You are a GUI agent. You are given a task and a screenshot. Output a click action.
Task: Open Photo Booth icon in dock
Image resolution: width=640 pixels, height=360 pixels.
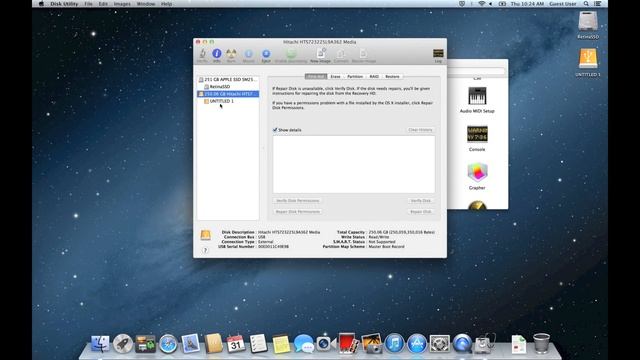[x=348, y=344]
